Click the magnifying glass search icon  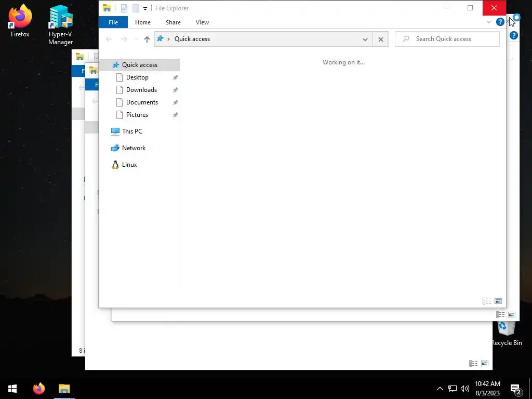406,38
